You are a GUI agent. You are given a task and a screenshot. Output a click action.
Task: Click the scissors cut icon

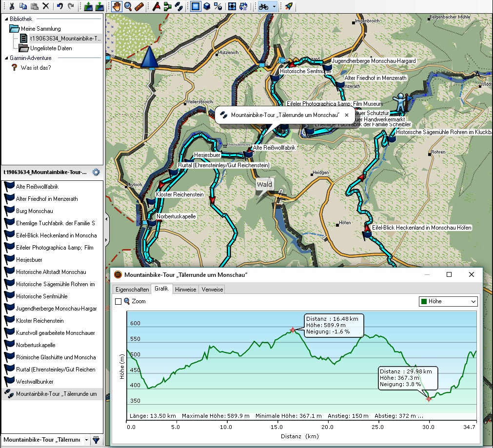click(x=12, y=6)
